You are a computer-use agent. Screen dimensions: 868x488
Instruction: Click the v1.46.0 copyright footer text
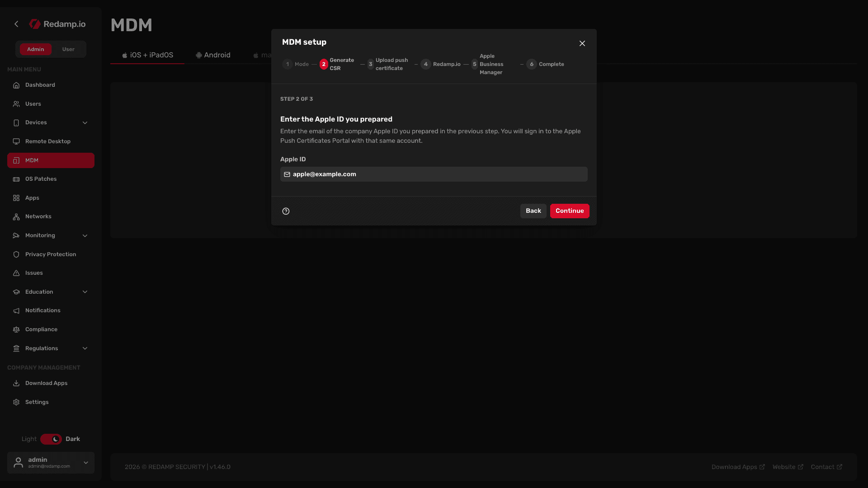pyautogui.click(x=178, y=467)
